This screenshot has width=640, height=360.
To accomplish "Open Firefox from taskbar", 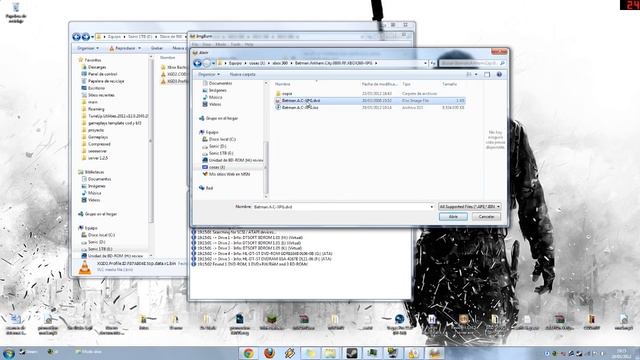I will tap(269, 353).
